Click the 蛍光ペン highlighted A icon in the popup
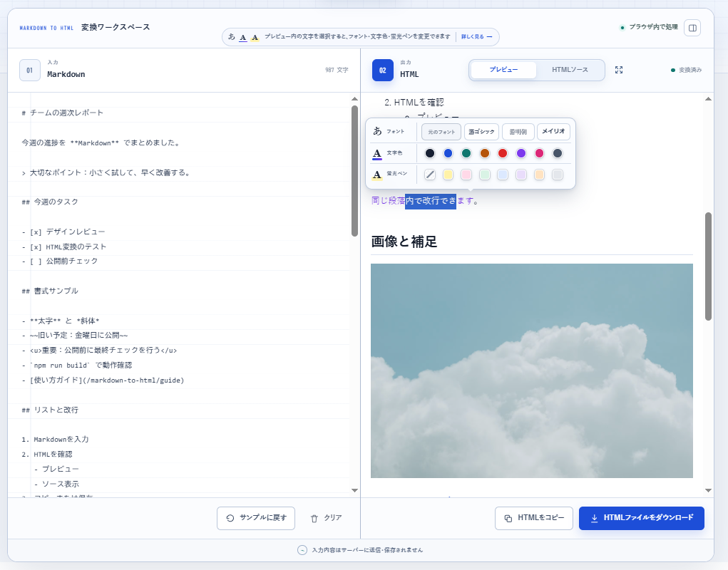This screenshot has height=570, width=728. pos(377,175)
